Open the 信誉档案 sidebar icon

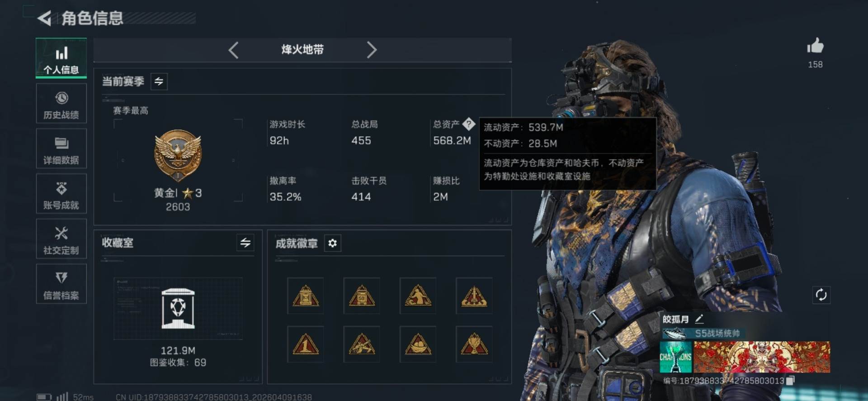pos(61,284)
